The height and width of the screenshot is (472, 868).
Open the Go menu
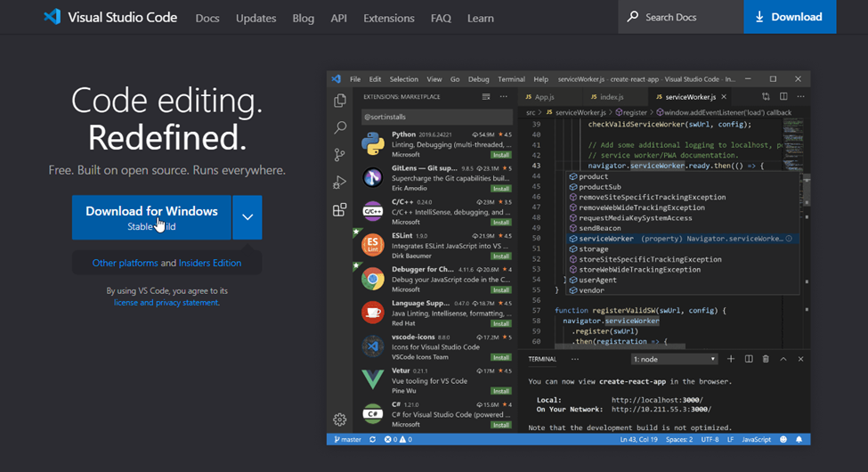click(x=455, y=79)
